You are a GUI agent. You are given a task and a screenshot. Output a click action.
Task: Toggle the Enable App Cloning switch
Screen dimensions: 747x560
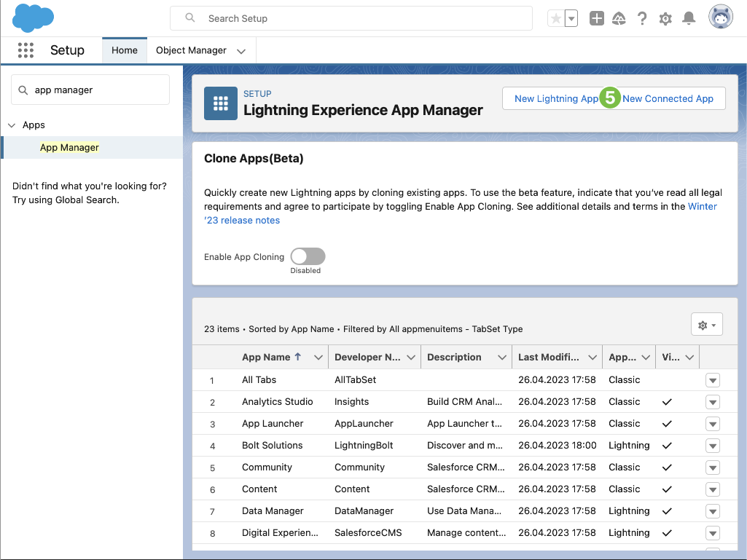click(x=308, y=256)
